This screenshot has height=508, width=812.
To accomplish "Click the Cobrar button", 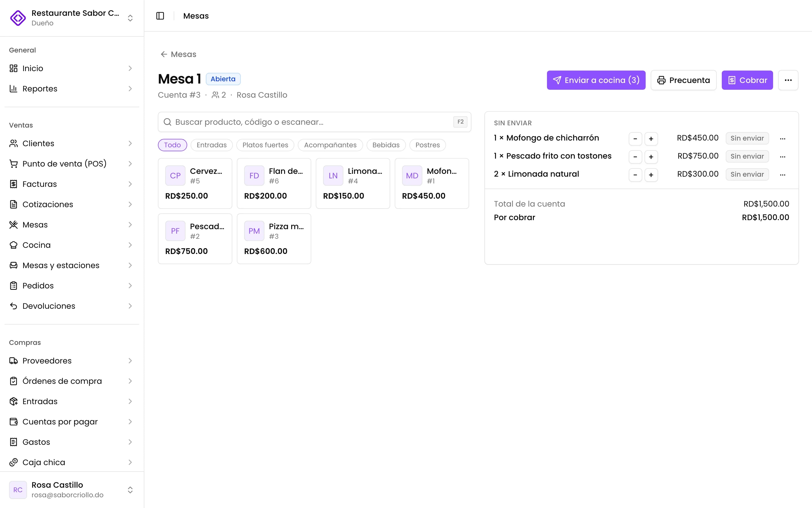I will 747,80.
